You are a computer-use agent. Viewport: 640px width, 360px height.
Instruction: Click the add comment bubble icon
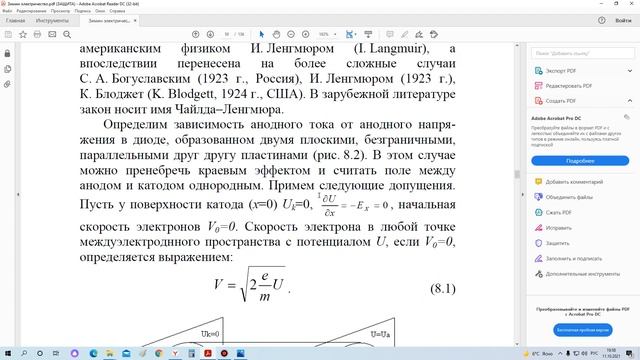click(390, 35)
